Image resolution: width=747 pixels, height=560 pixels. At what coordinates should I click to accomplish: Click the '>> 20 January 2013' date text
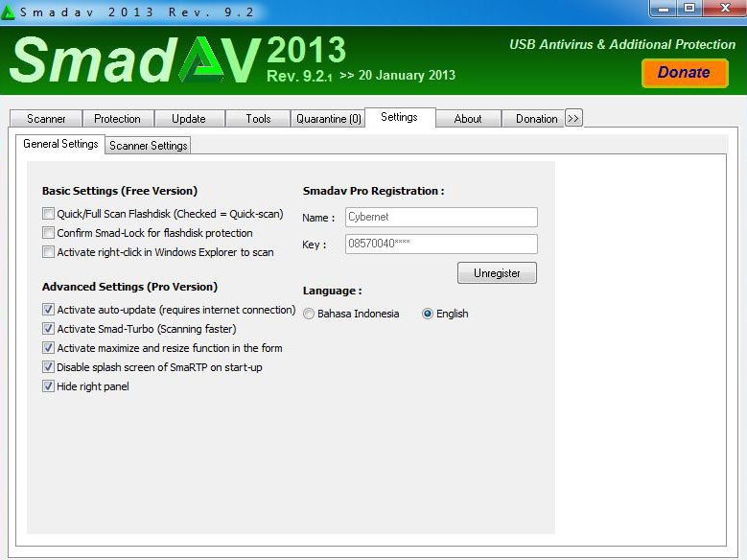(397, 76)
